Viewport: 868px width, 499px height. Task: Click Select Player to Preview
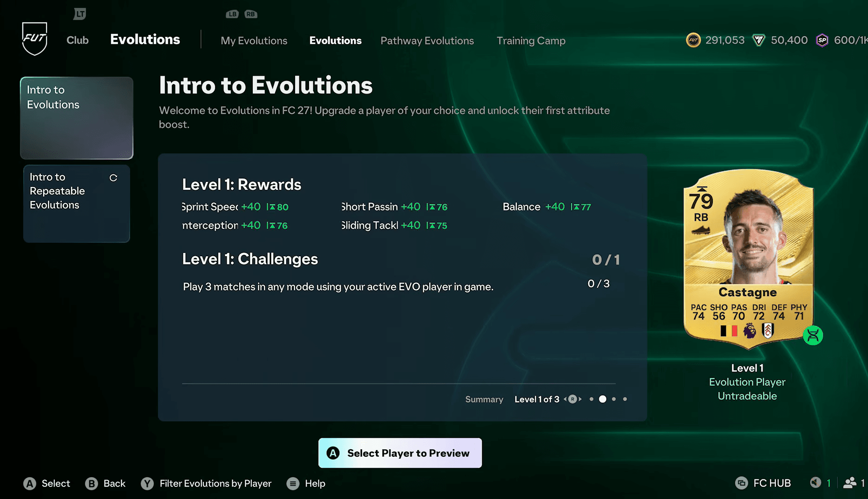400,453
